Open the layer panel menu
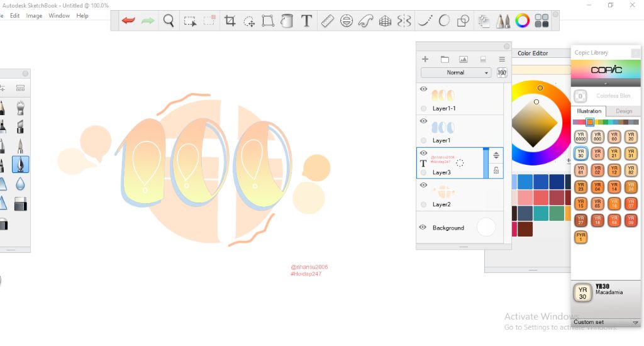Viewport: 644px width, 346px height. [502, 59]
